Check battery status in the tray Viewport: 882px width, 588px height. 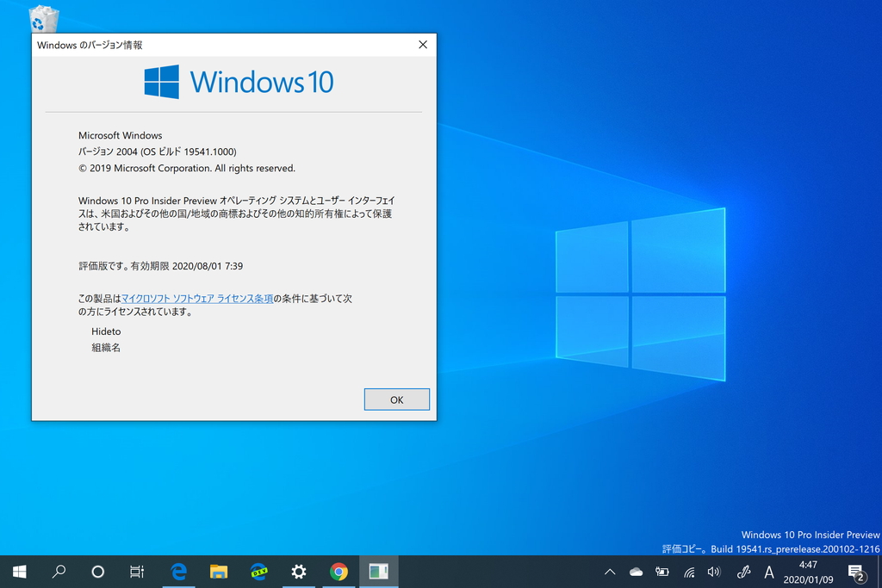(661, 572)
